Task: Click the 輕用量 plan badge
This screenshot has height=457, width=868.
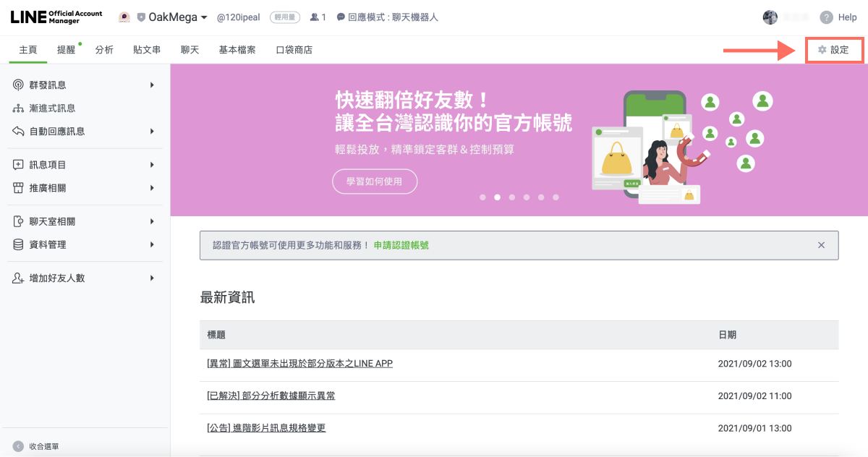Action: [285, 17]
